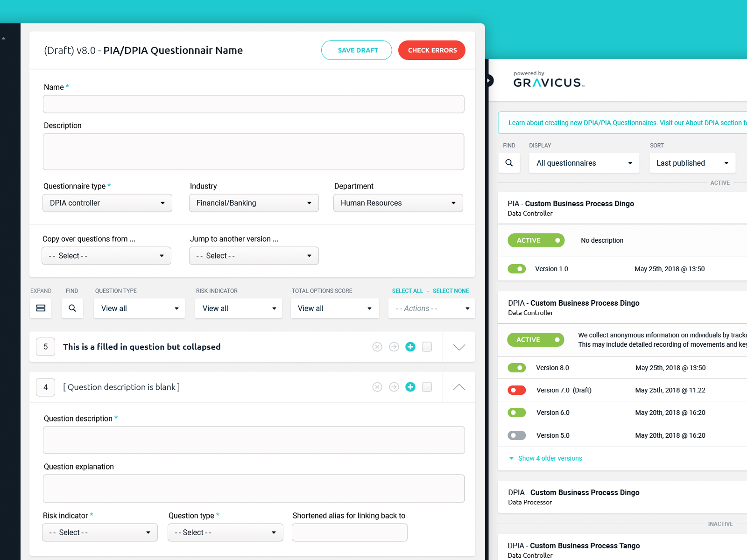Image resolution: width=747 pixels, height=560 pixels.
Task: Click the expand-all rows icon
Action: point(41,308)
